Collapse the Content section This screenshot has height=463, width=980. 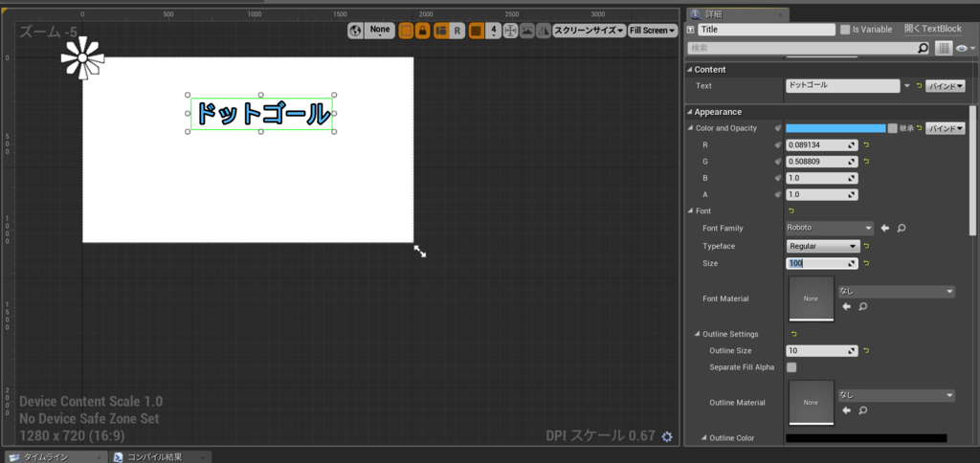(x=690, y=70)
